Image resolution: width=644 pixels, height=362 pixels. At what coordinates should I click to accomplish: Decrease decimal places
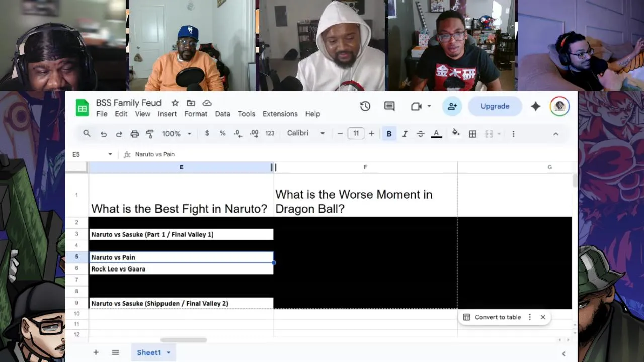pos(238,133)
